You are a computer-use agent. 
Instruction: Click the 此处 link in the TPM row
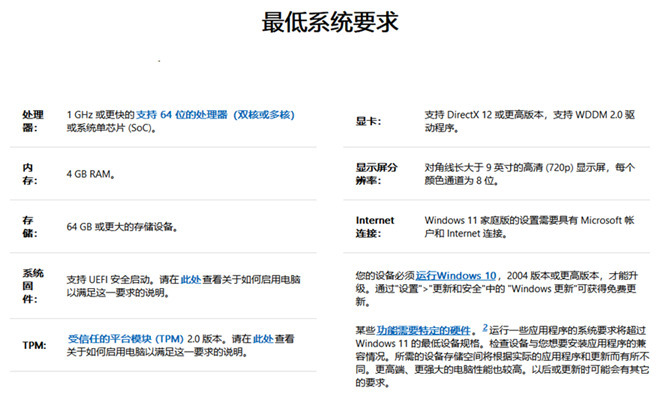click(x=262, y=339)
